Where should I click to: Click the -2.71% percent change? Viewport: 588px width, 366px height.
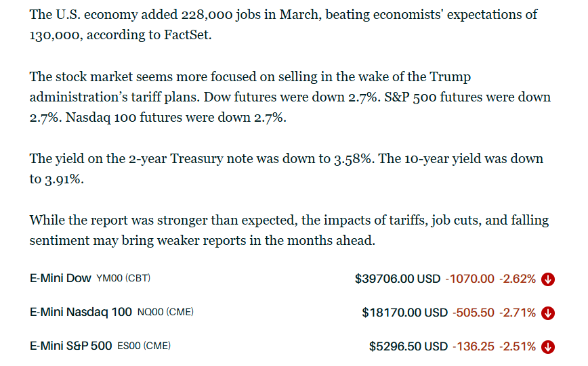click(518, 313)
